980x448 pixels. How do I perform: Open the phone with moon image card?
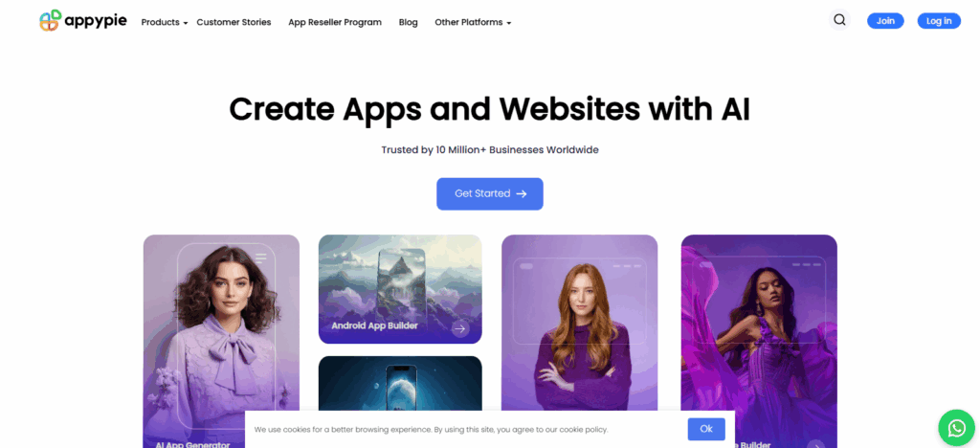400,383
